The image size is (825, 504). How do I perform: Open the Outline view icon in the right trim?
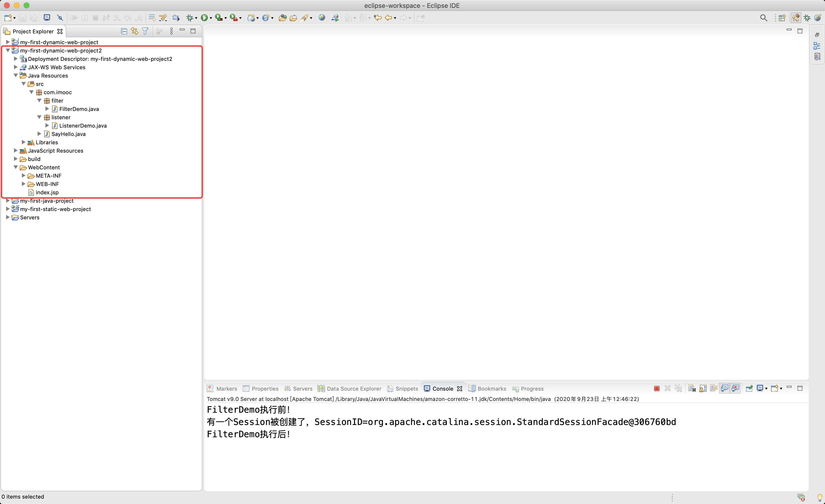click(x=817, y=46)
